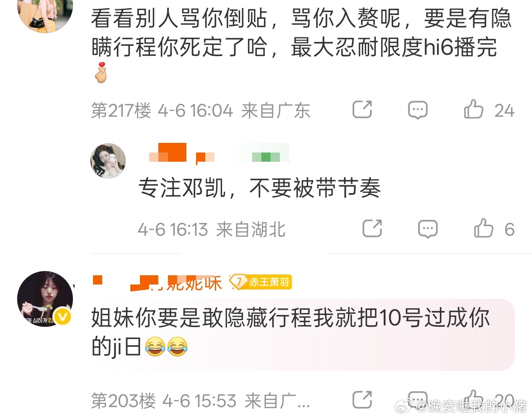Tap the yellow V verification badge

(x=63, y=317)
